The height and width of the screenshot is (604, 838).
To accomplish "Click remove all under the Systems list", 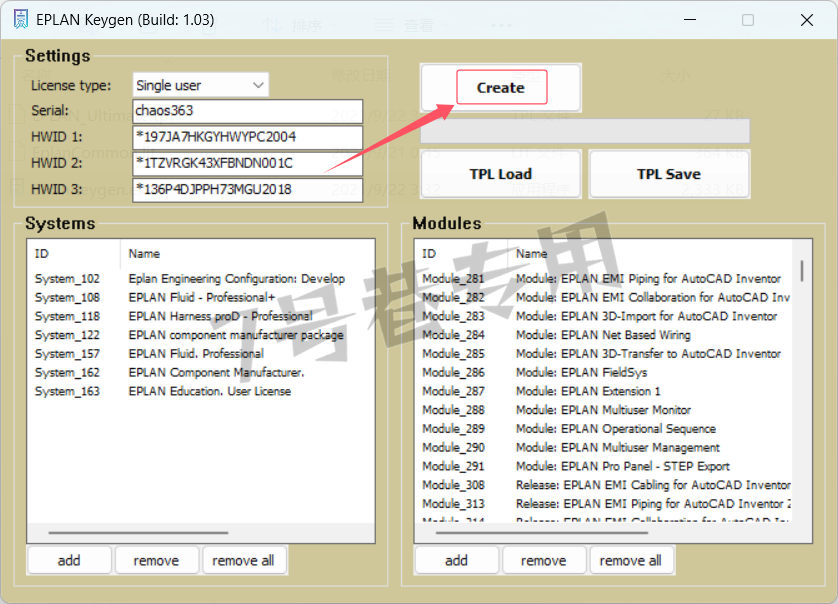I will click(x=244, y=560).
